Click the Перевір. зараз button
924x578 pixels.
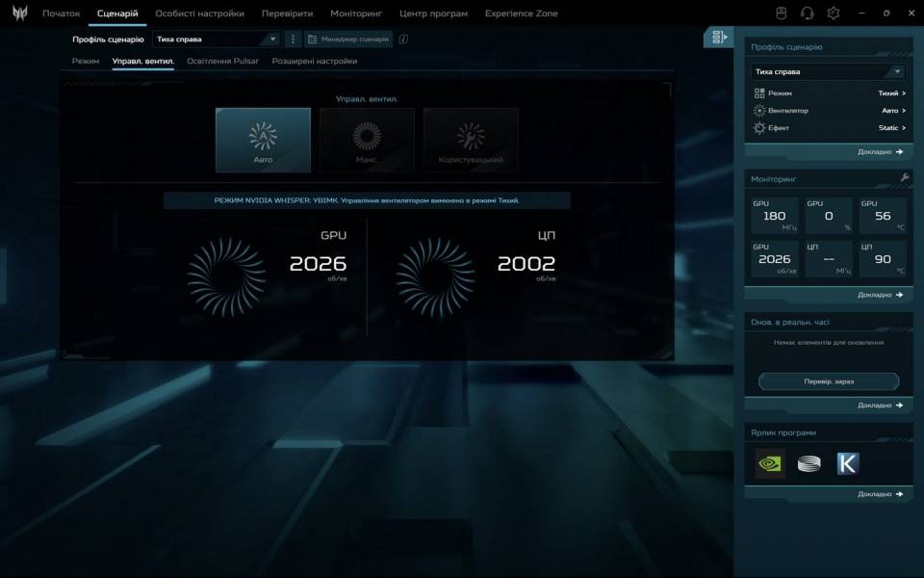point(829,381)
